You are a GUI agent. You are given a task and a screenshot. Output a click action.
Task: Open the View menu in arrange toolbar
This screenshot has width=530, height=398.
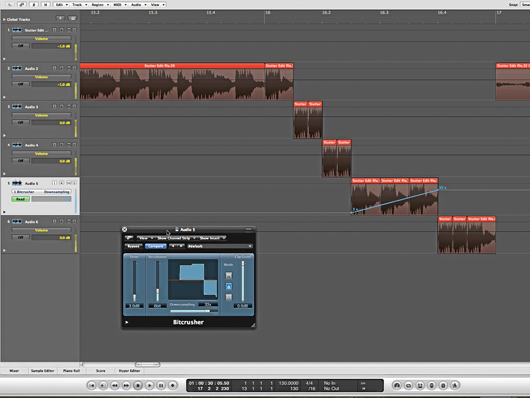[157, 4]
